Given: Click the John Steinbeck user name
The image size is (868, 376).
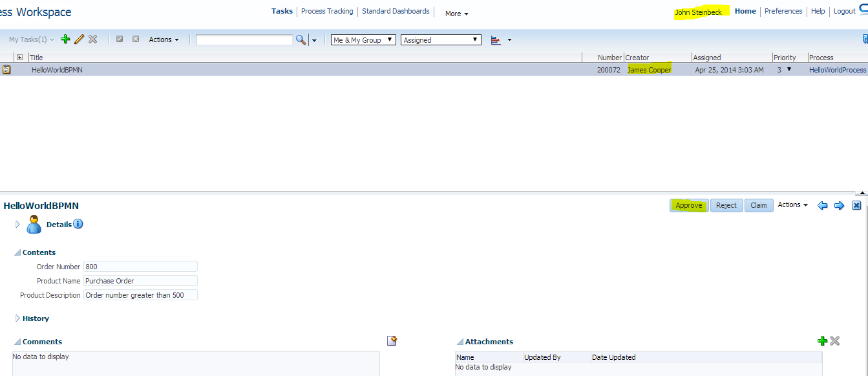Looking at the screenshot, I should (699, 12).
